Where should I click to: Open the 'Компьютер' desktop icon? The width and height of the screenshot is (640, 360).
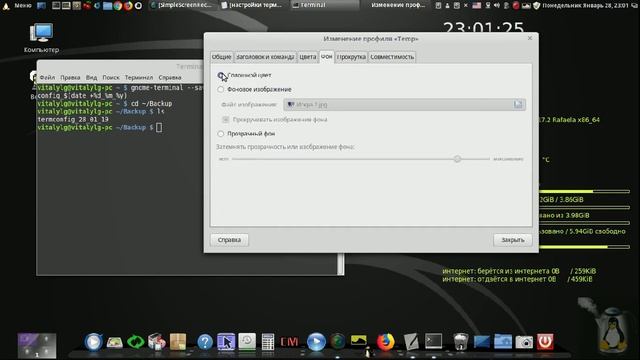coord(41,38)
